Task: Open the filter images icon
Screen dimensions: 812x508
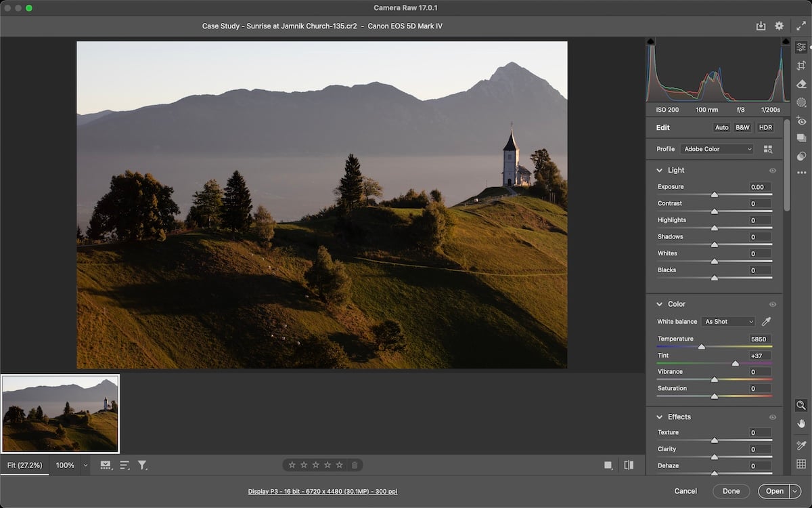Action: (142, 465)
